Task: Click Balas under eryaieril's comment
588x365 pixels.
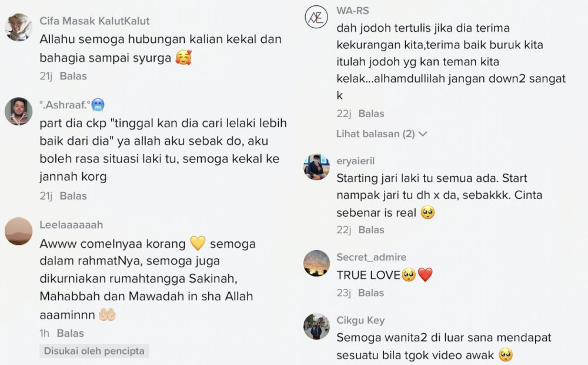Action: [371, 230]
